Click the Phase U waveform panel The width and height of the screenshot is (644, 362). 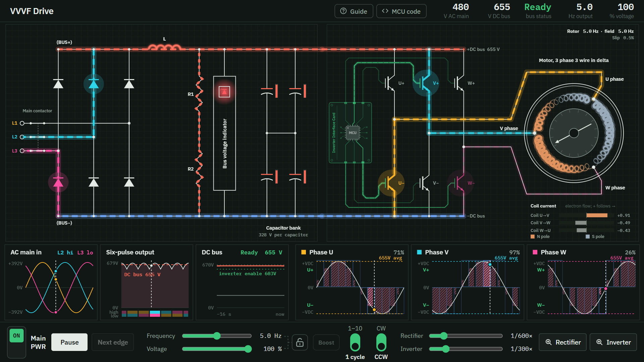[352, 283]
